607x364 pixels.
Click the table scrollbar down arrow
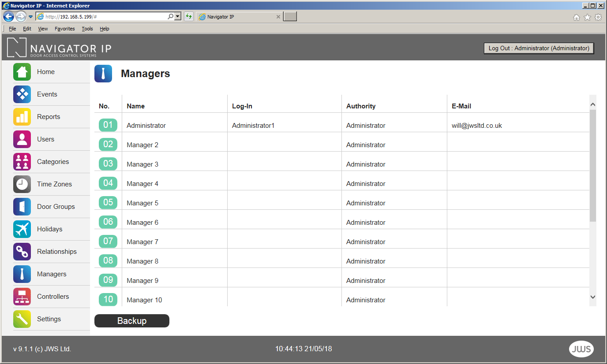click(x=593, y=297)
